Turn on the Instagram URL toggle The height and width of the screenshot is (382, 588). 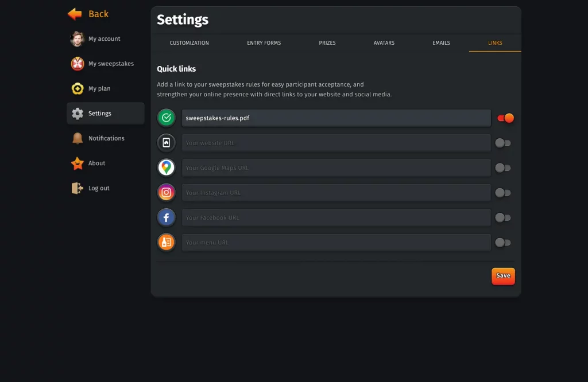coord(503,193)
